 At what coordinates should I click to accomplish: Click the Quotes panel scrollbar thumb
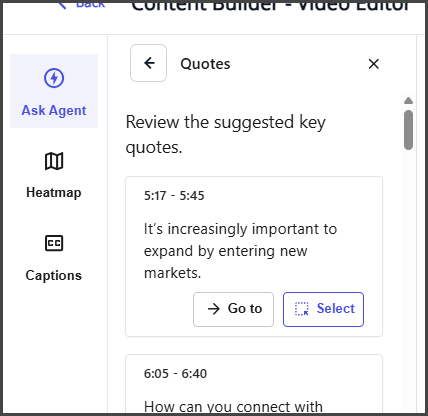(x=408, y=130)
